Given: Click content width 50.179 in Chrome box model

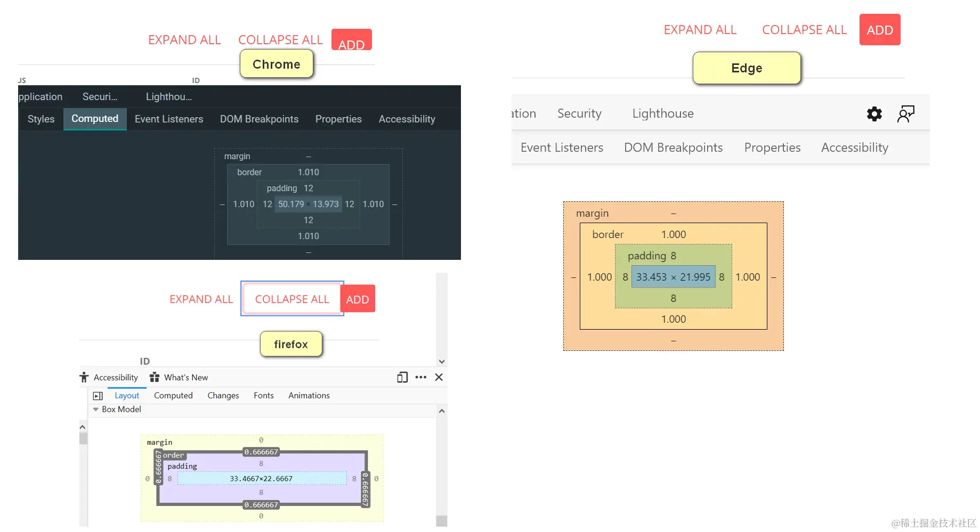Looking at the screenshot, I should (291, 204).
